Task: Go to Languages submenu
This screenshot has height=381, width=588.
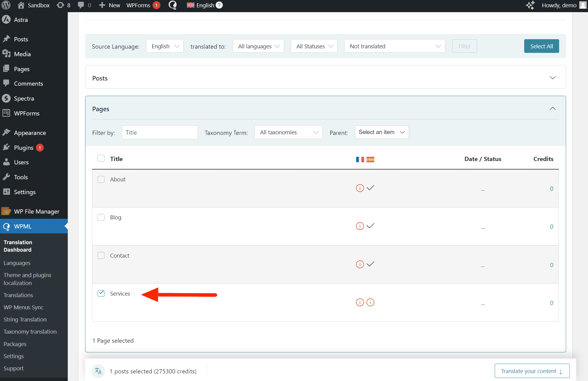Action: (17, 263)
